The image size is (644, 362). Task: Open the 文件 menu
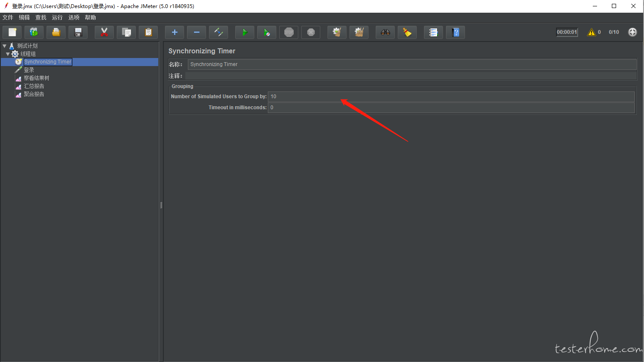point(8,17)
